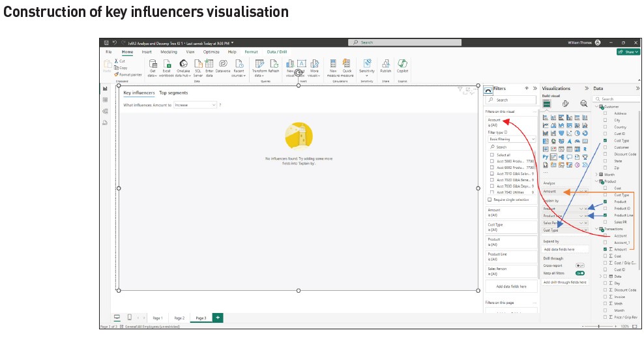Add a new page with plus button
This screenshot has height=343, width=644.
(218, 318)
